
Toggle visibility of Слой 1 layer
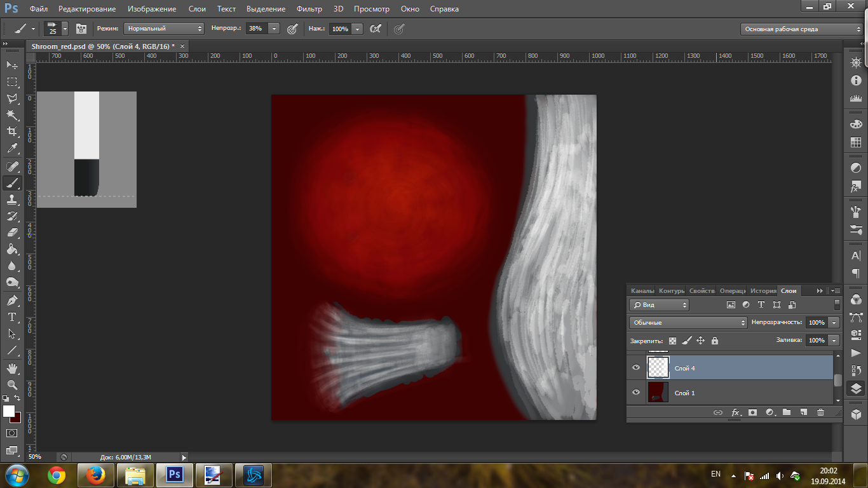pyautogui.click(x=636, y=393)
